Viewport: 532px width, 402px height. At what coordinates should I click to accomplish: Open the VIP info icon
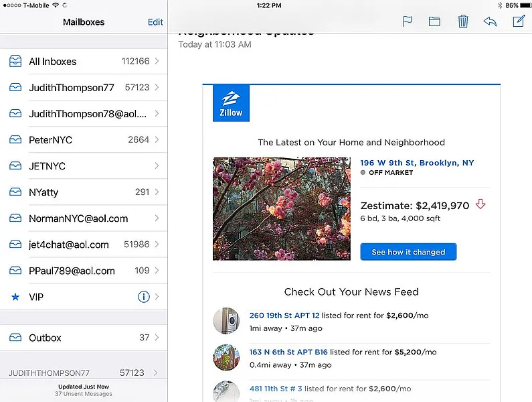[x=143, y=297]
